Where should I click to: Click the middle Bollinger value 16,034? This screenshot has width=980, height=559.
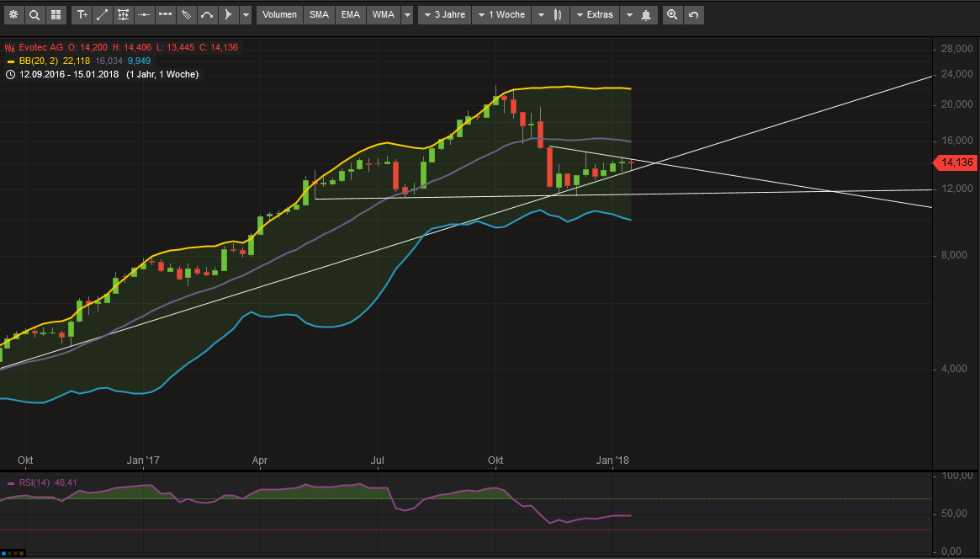click(109, 61)
